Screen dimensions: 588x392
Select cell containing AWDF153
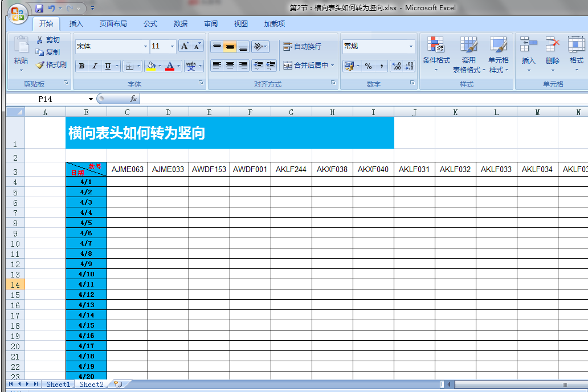(209, 170)
